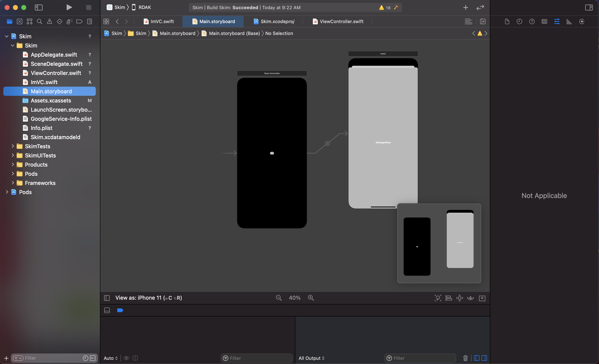The width and height of the screenshot is (599, 364).
Task: Switch to the ViewController.swift tab
Action: point(341,21)
